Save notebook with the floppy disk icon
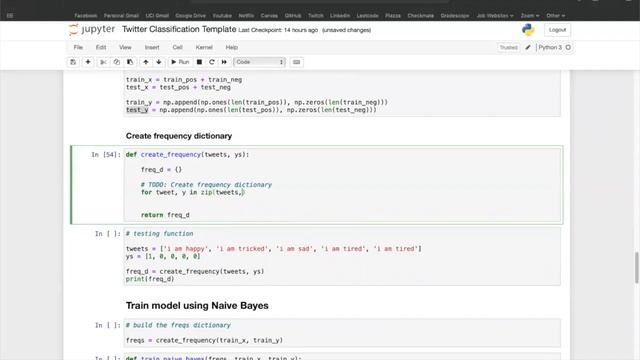This screenshot has height=360, width=640. click(x=73, y=62)
